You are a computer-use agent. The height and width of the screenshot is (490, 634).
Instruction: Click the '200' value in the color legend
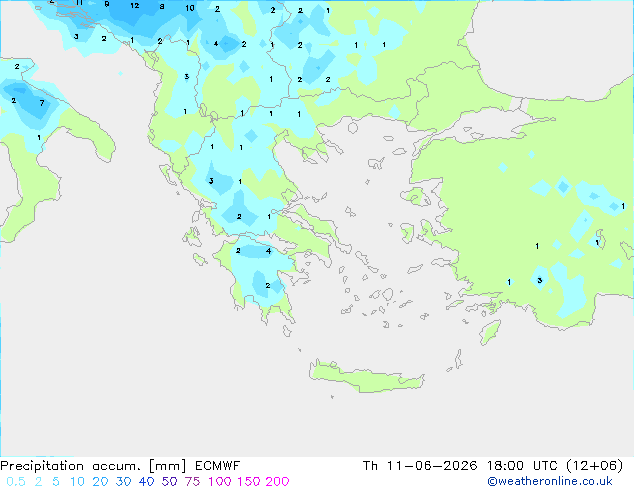277,482
